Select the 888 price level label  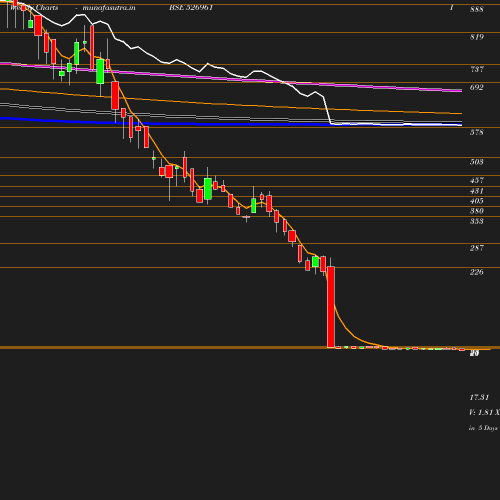[477, 9]
